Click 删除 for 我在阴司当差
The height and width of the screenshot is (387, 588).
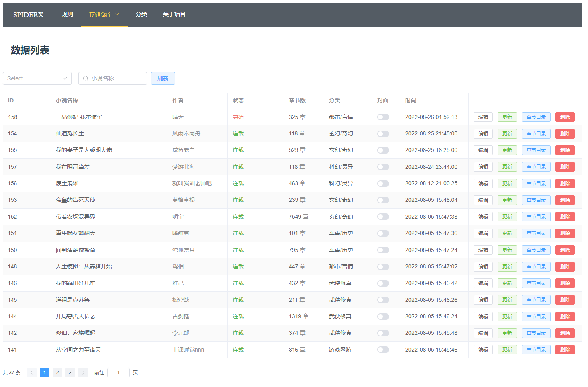[565, 167]
